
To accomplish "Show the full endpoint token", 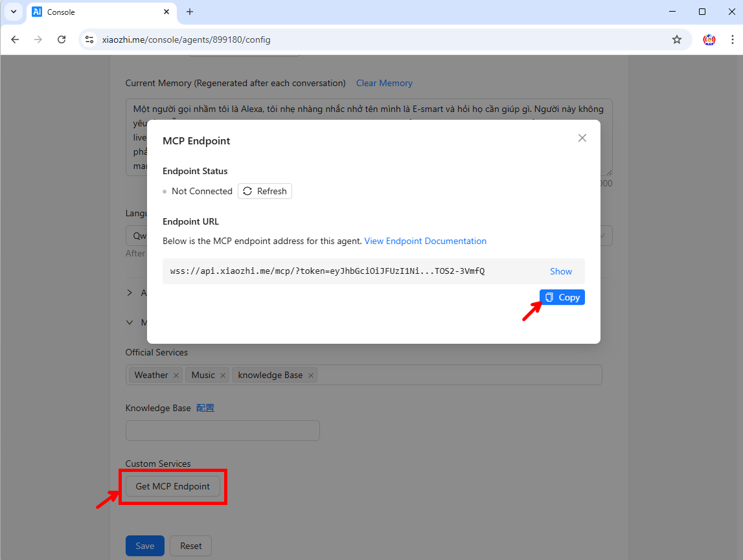I will [x=561, y=271].
